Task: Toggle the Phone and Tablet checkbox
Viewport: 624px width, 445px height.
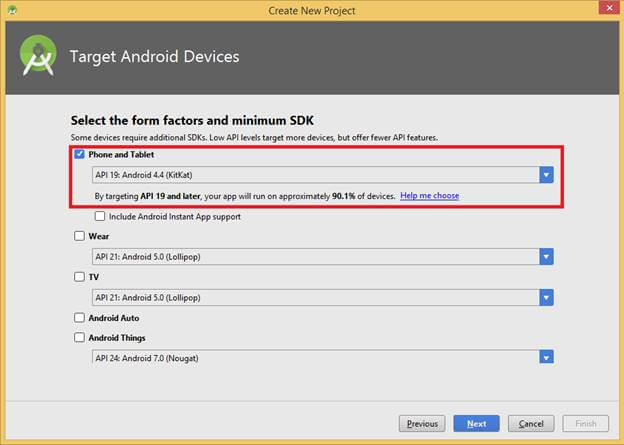Action: [79, 155]
